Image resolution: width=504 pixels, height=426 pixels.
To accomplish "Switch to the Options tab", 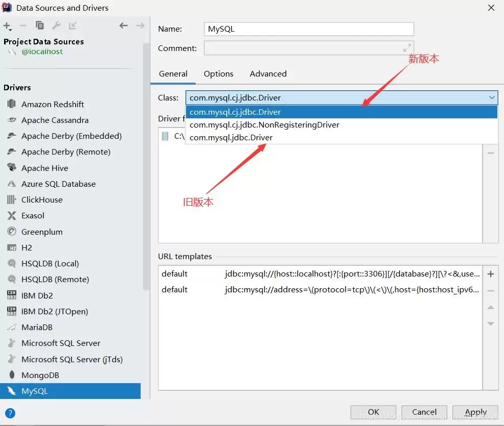I will pyautogui.click(x=219, y=74).
